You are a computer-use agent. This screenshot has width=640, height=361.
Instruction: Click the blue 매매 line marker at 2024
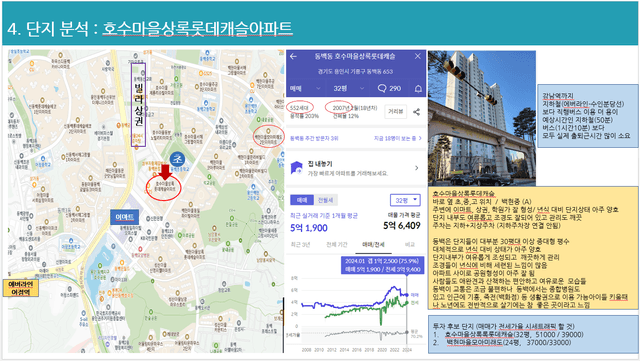tap(407, 295)
